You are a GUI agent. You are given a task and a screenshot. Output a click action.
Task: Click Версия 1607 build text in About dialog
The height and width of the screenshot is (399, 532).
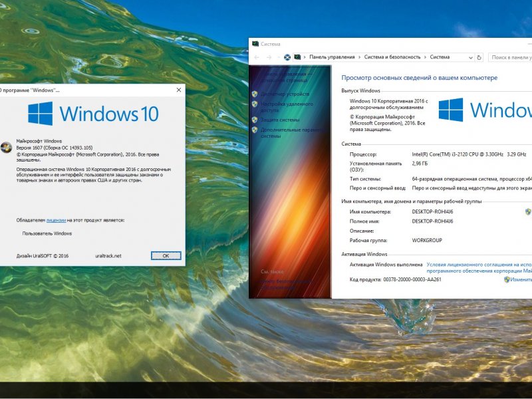pos(55,148)
